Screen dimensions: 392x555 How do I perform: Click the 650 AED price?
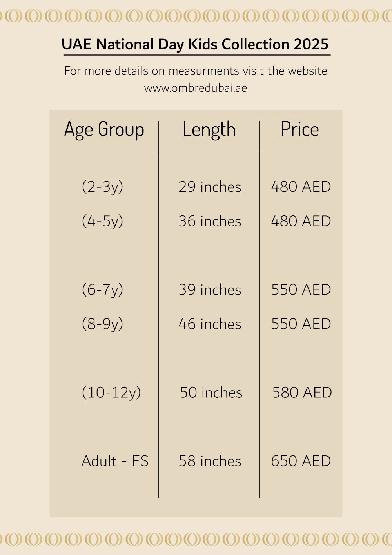coord(301,461)
